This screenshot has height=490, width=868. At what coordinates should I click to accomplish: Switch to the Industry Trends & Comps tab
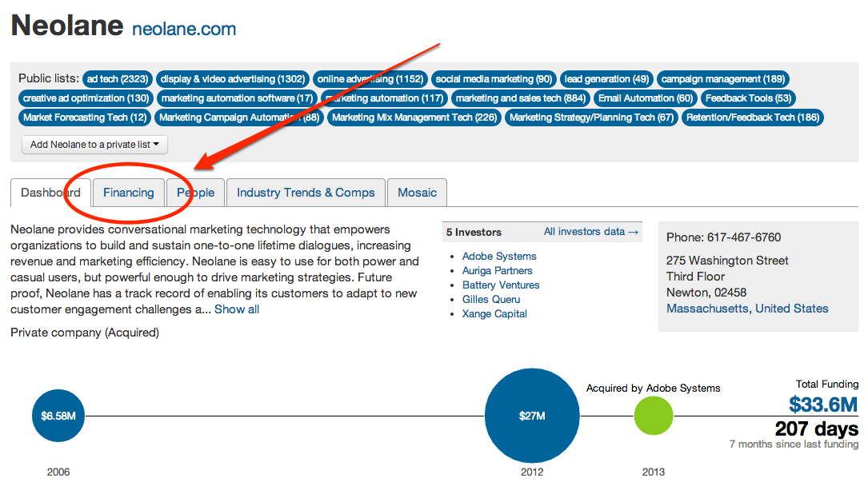click(306, 193)
